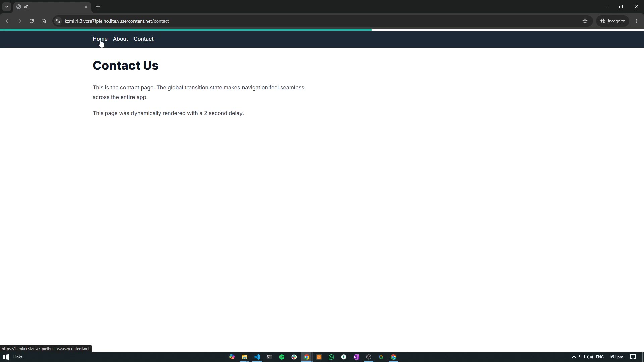Go forward using the forward arrow
The width and height of the screenshot is (644, 362).
tap(19, 21)
